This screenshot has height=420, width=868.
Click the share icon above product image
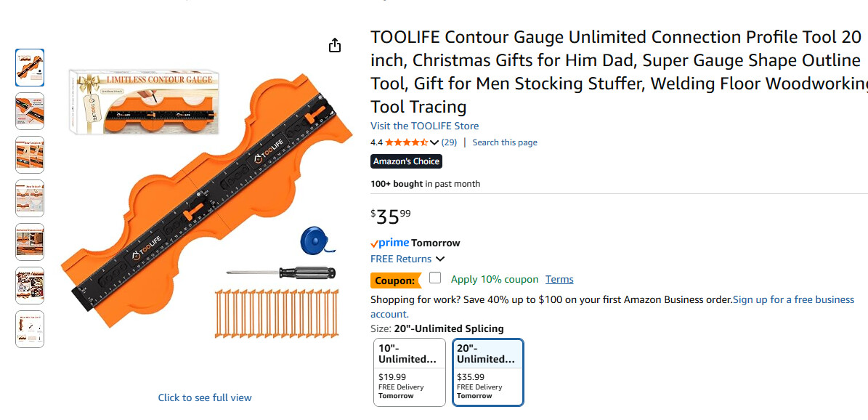pos(334,46)
